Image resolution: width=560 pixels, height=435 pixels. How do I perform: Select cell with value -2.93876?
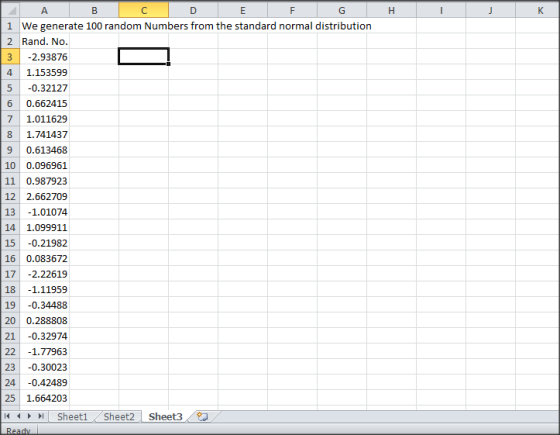(45, 57)
